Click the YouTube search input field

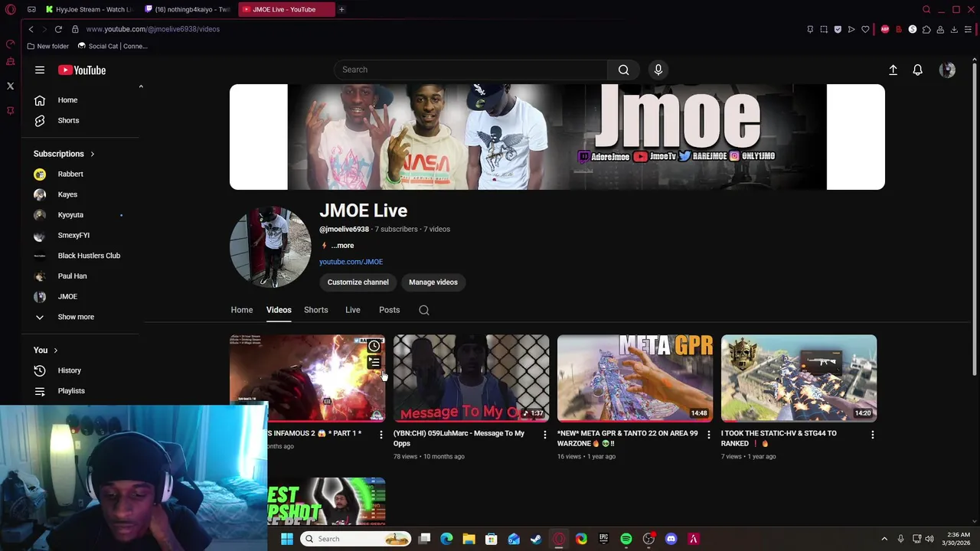[x=471, y=70]
